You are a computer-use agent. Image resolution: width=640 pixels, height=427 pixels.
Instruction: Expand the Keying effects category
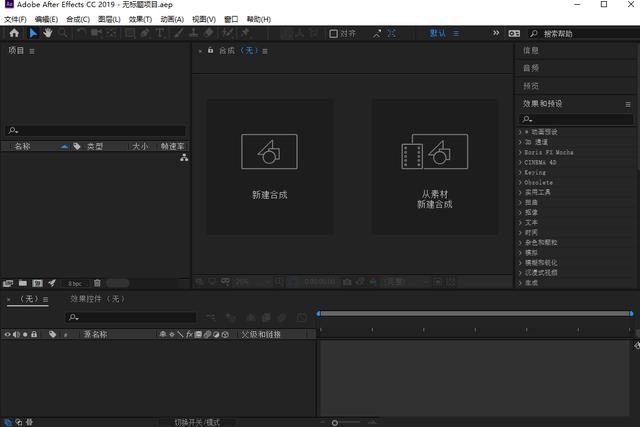pyautogui.click(x=520, y=172)
